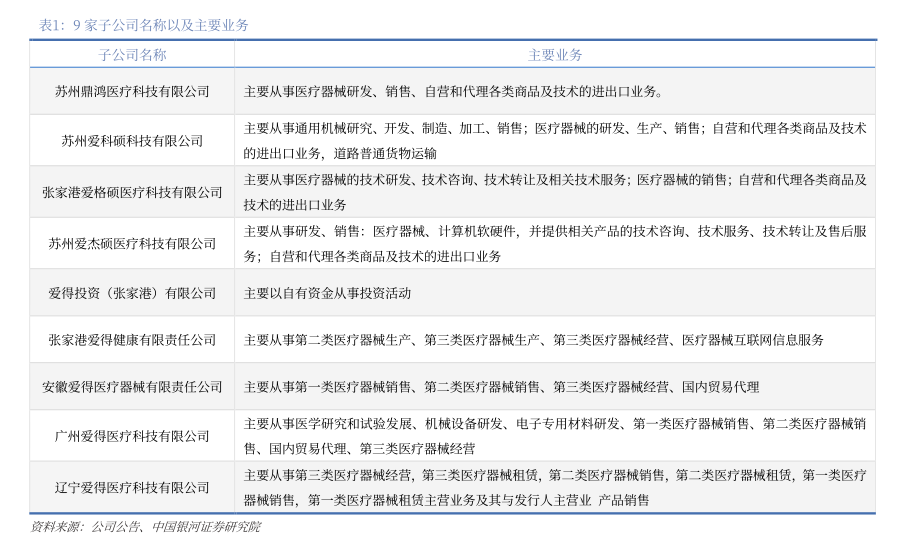This screenshot has width=897, height=551.
Task: Select the '张家港爱得健康有限责任公司' cell
Action: pyautogui.click(x=132, y=340)
